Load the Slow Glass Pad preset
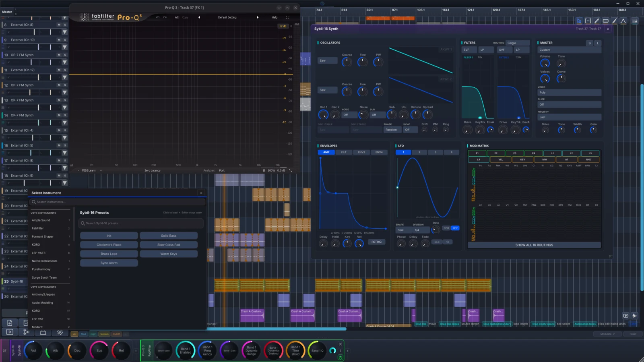The height and width of the screenshot is (362, 644). (x=169, y=245)
